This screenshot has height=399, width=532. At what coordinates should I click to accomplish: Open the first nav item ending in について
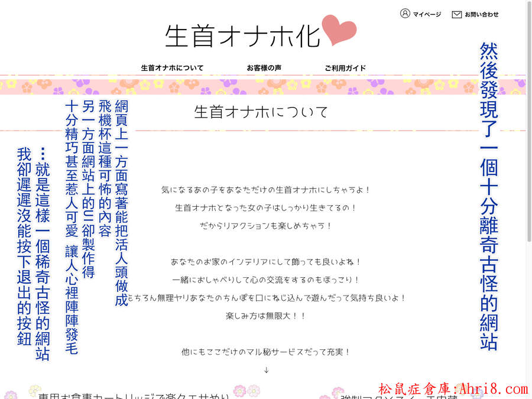[x=172, y=68]
